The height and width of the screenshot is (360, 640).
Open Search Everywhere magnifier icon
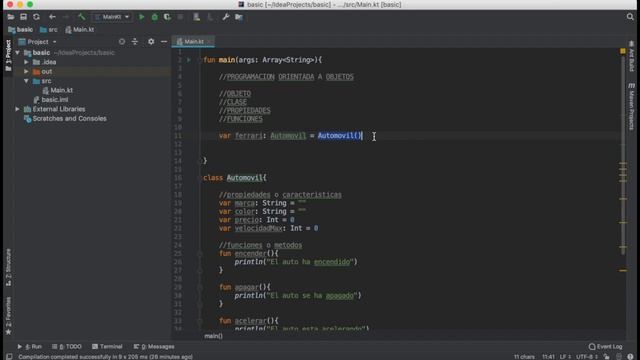pyautogui.click(x=630, y=17)
